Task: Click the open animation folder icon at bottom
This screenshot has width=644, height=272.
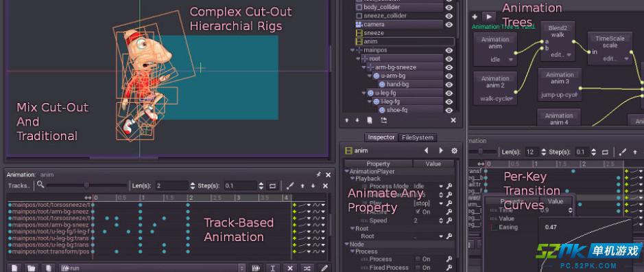Action: pyautogui.click(x=32, y=268)
